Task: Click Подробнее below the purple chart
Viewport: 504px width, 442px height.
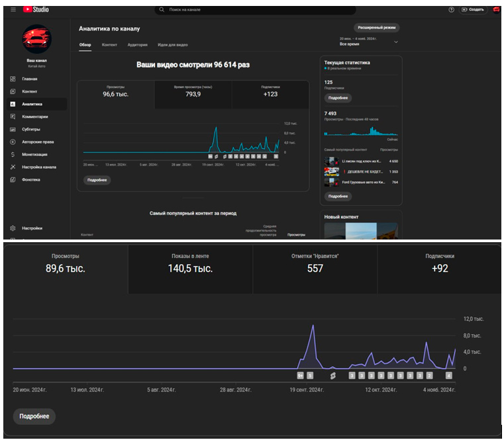Action: [34, 416]
